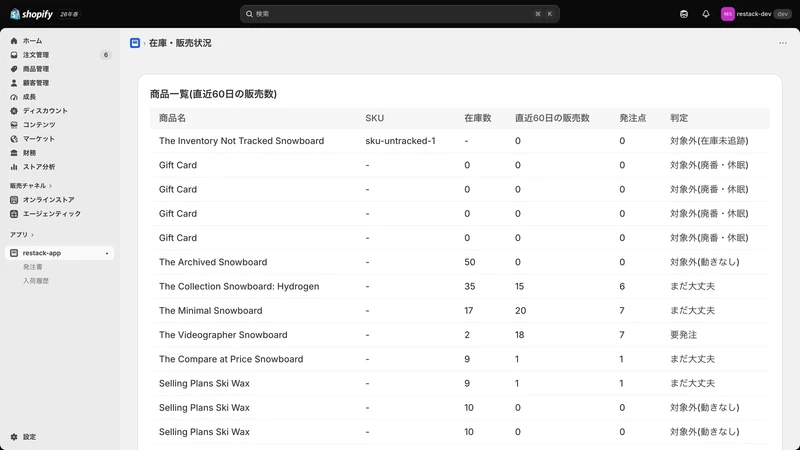Viewport: 800px width, 450px height.
Task: Click The Videographer Snowboard product name
Action: pyautogui.click(x=223, y=335)
